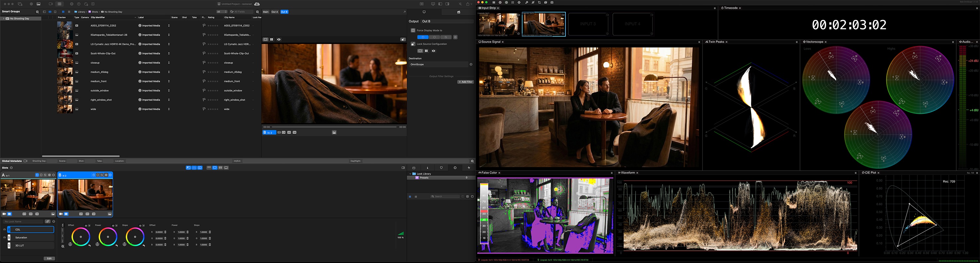
Task: Click Force Display Mode icon
Action: pyautogui.click(x=413, y=30)
